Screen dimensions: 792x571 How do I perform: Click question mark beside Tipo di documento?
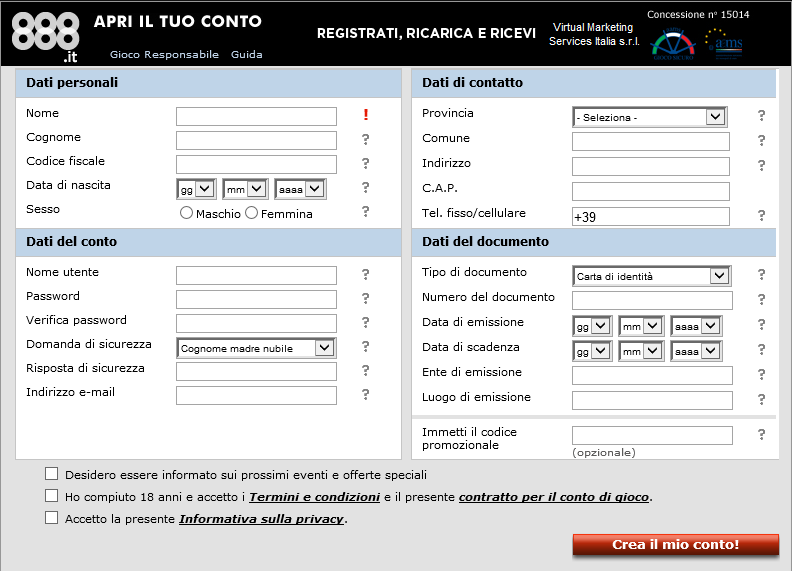(x=762, y=274)
